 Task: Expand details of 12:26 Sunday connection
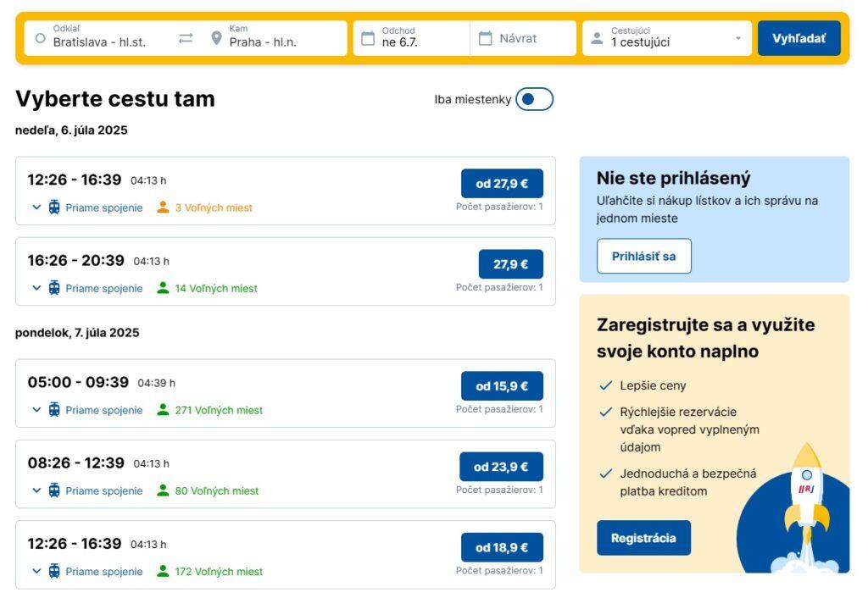36,208
